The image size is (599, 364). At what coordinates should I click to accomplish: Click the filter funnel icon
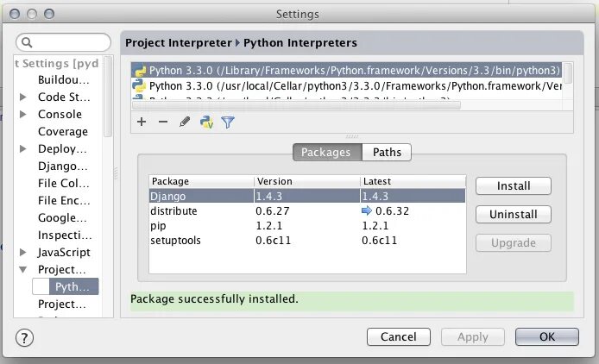(x=228, y=122)
